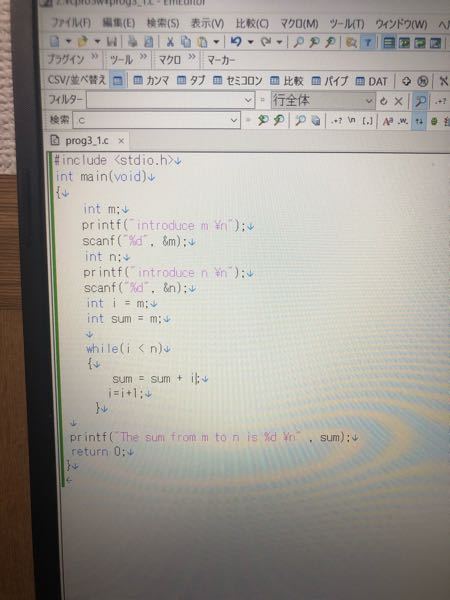Click the Find in Files icon
The width and height of the screenshot is (450, 600).
tap(351, 42)
